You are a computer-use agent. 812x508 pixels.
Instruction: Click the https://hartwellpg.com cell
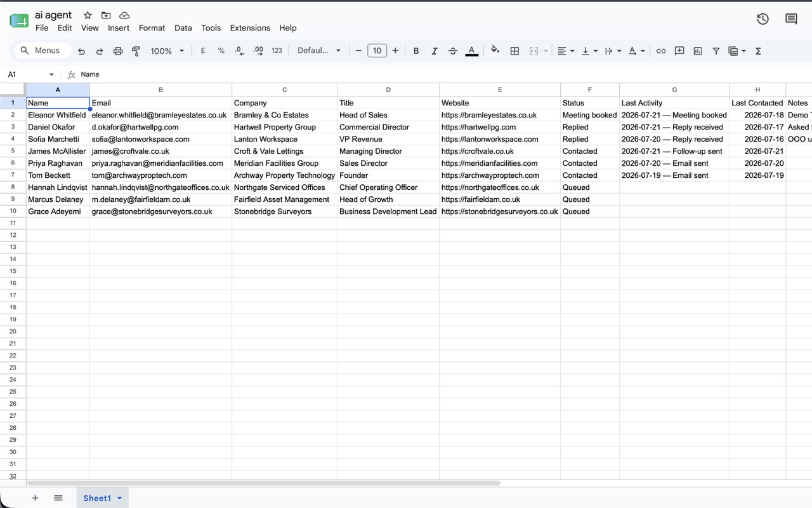[500, 127]
